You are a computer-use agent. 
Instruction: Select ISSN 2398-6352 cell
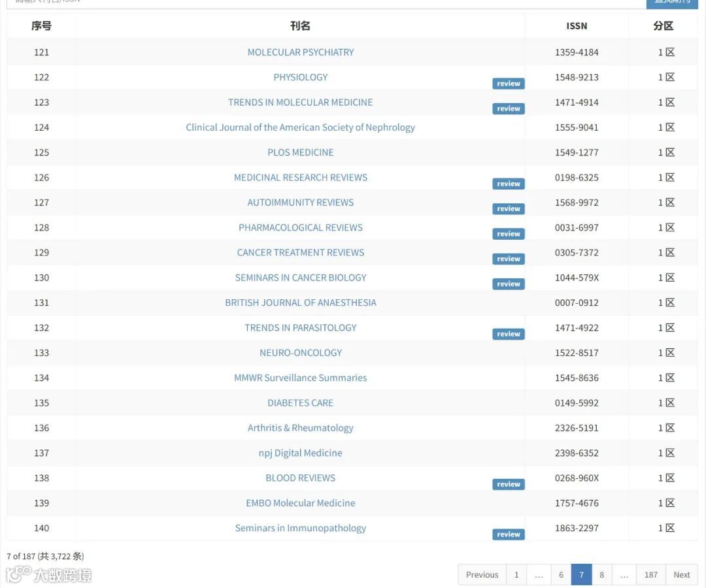(577, 453)
